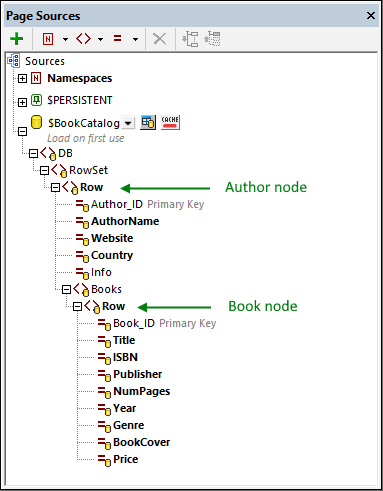
Task: Click the CACHE icon beside $BookCatalog
Action: 170,122
